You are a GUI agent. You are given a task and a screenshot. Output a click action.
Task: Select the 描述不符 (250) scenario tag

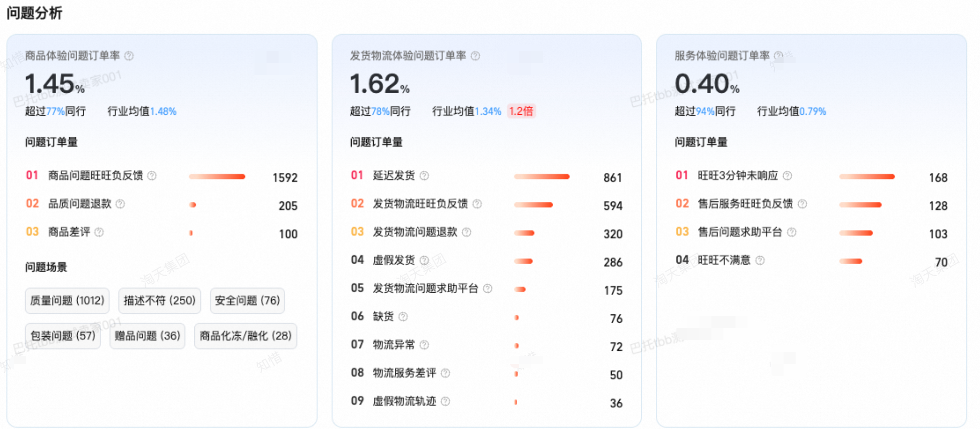[160, 301]
